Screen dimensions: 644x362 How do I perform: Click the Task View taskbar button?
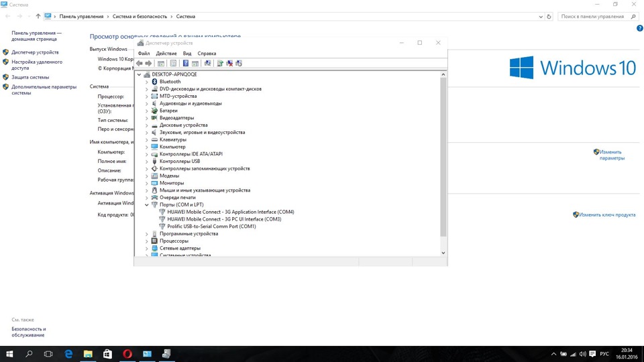coord(48,353)
